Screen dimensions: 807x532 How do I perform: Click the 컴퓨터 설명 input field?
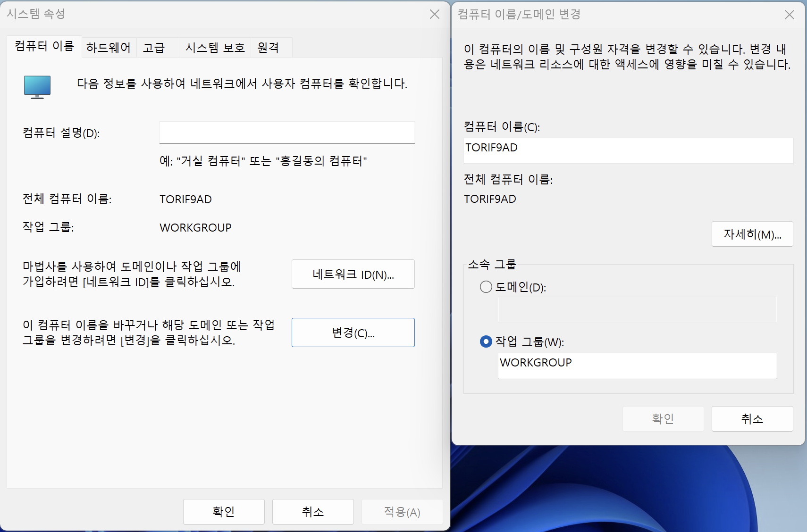click(x=287, y=133)
